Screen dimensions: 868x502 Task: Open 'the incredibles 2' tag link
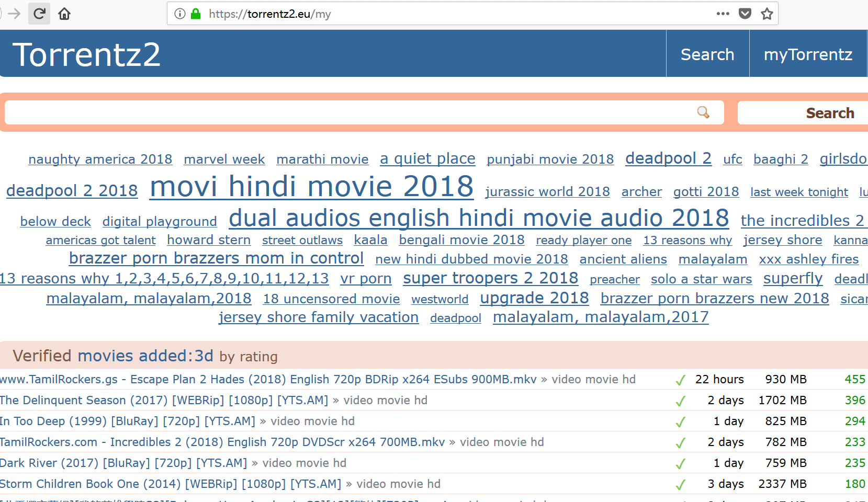(802, 220)
